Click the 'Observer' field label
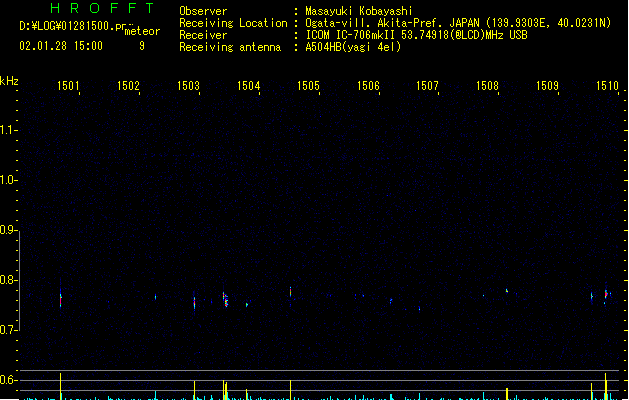Image resolution: width=629 pixels, height=400 pixels. tap(203, 11)
